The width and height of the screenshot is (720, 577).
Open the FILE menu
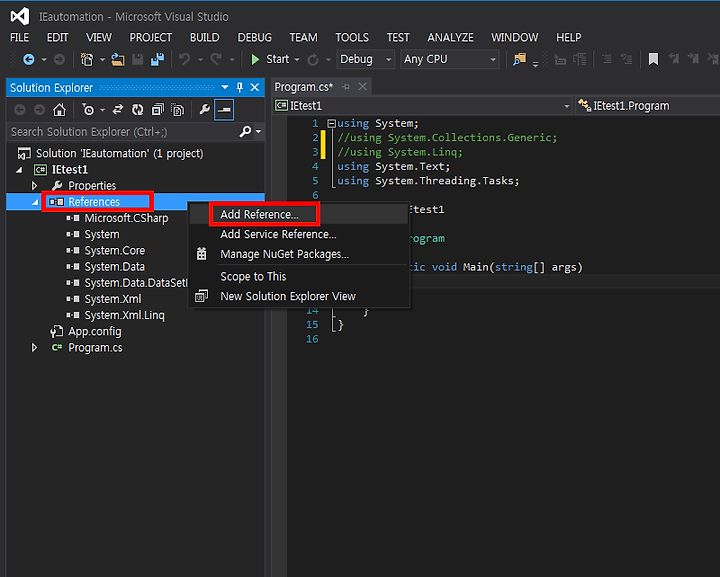pyautogui.click(x=19, y=37)
